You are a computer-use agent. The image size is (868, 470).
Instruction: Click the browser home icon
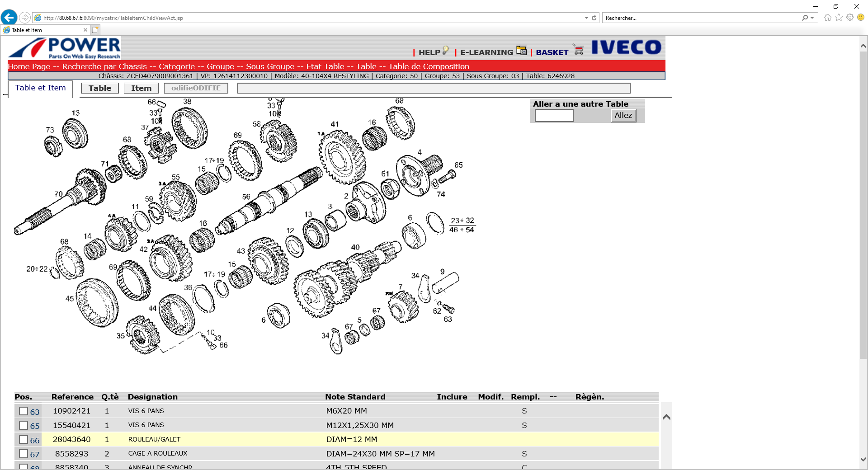827,18
